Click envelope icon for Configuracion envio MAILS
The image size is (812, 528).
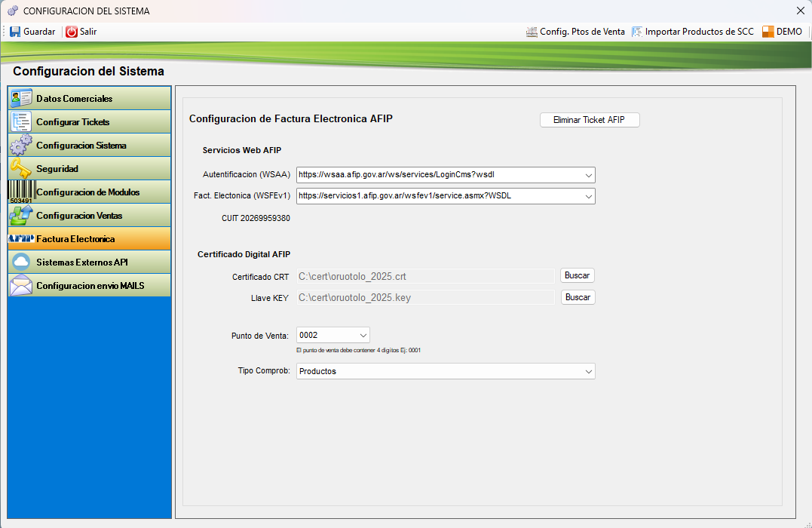(20, 286)
